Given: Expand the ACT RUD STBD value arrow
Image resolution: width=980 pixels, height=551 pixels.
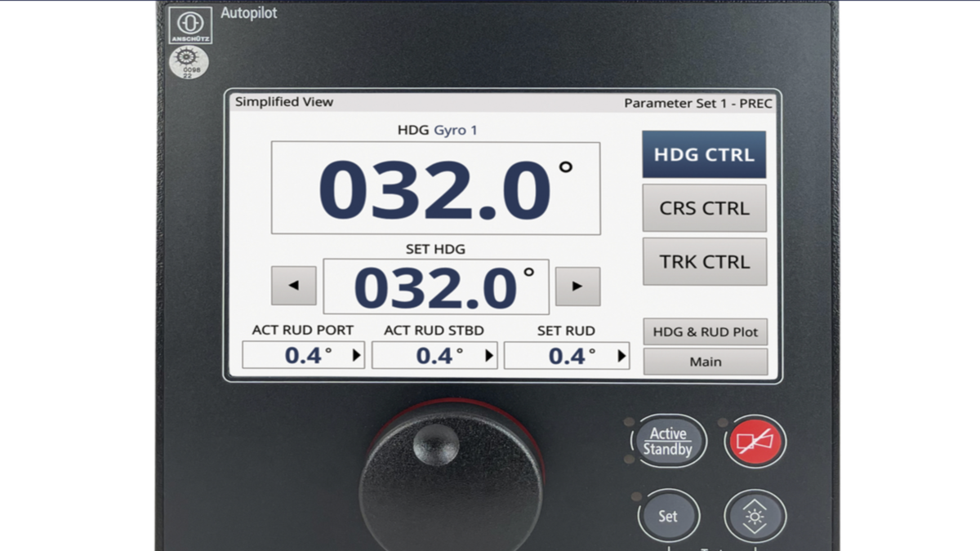Looking at the screenshot, I should tap(490, 354).
